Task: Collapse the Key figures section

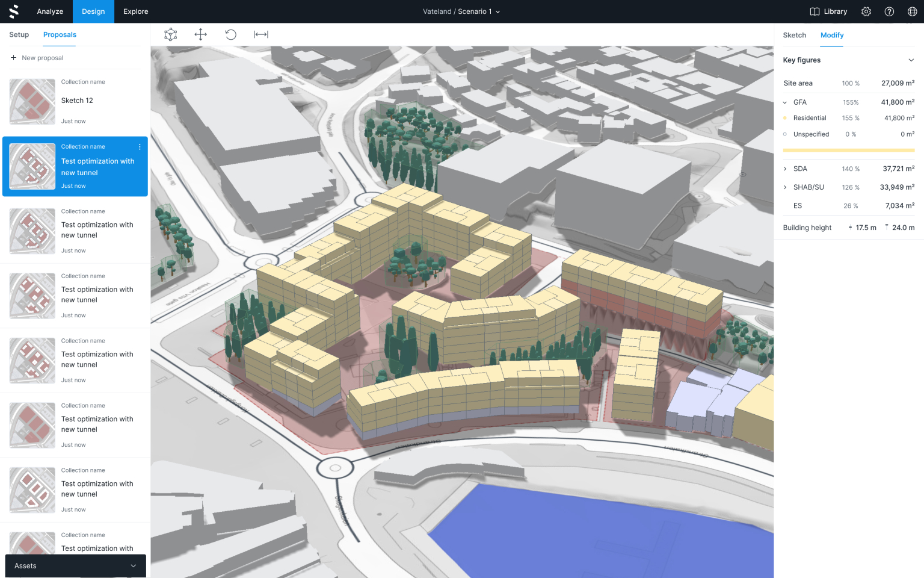Action: point(911,60)
